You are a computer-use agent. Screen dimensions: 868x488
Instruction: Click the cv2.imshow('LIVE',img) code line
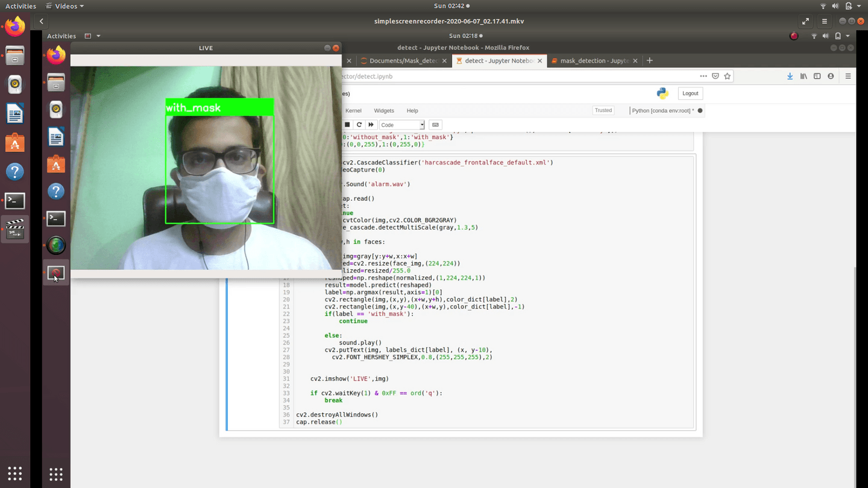[x=350, y=379]
